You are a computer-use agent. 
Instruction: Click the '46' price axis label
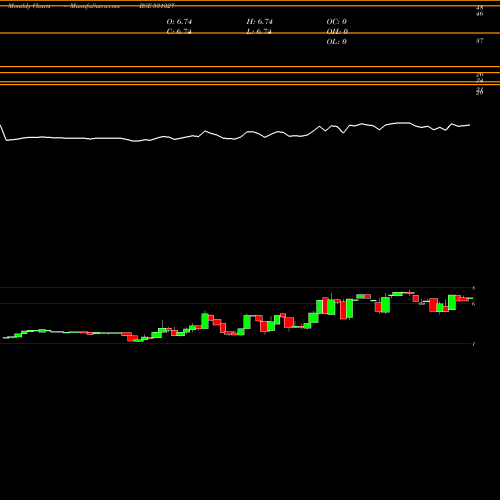click(x=480, y=14)
